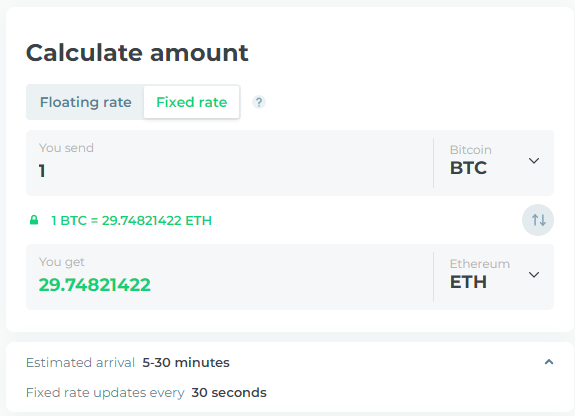Click the Fixed rate updates every text
The width and height of the screenshot is (575, 416).
tap(105, 393)
